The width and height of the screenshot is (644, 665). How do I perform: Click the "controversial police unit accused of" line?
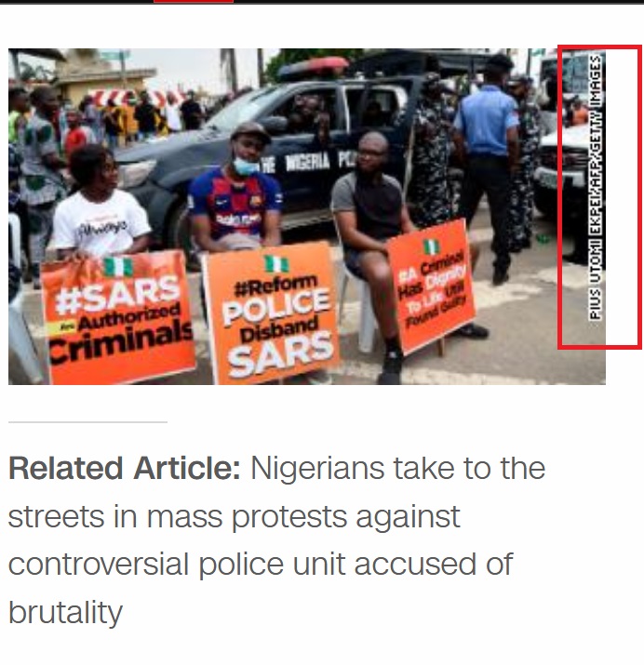(x=261, y=565)
